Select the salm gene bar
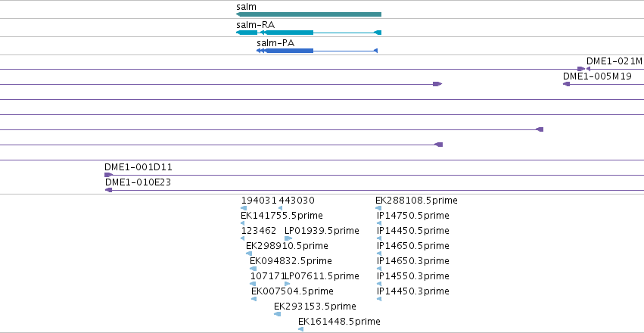Screen dimensions: 644x333 (309, 14)
